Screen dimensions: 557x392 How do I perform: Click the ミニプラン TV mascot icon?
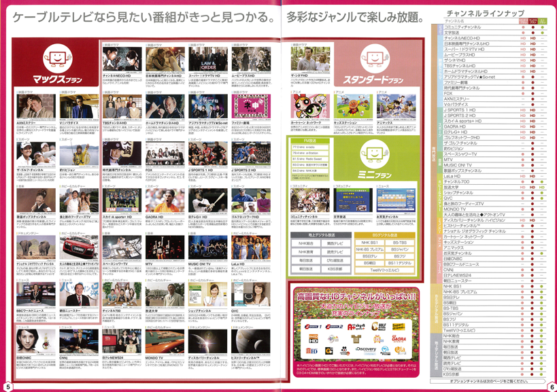pos(375,154)
